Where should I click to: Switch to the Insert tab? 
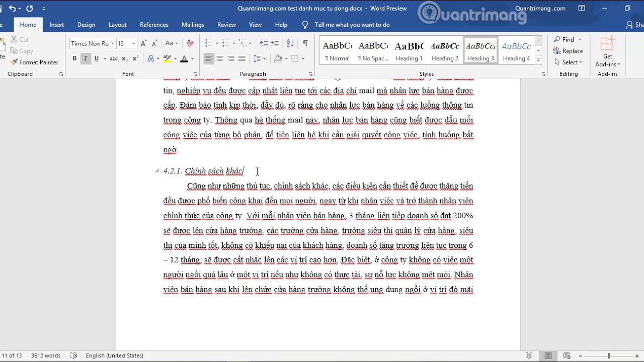[x=57, y=25]
